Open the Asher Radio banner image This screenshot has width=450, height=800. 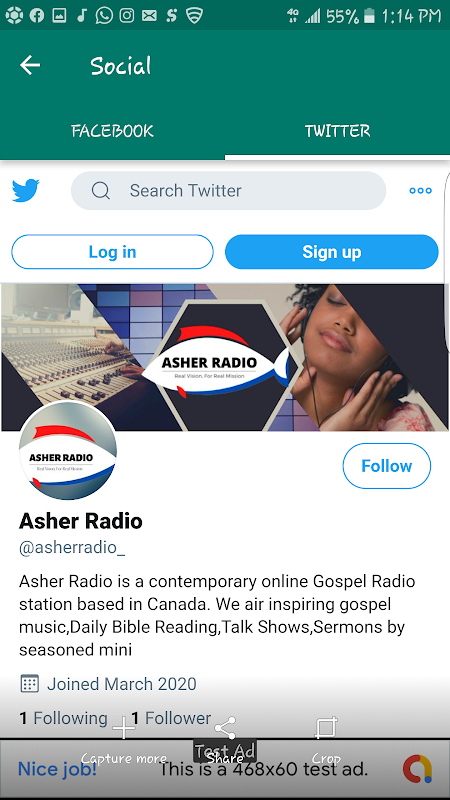pos(225,357)
